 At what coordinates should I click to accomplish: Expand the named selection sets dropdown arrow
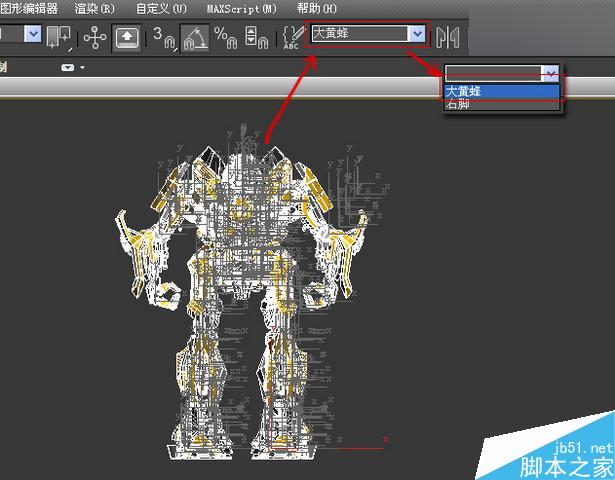click(x=417, y=34)
